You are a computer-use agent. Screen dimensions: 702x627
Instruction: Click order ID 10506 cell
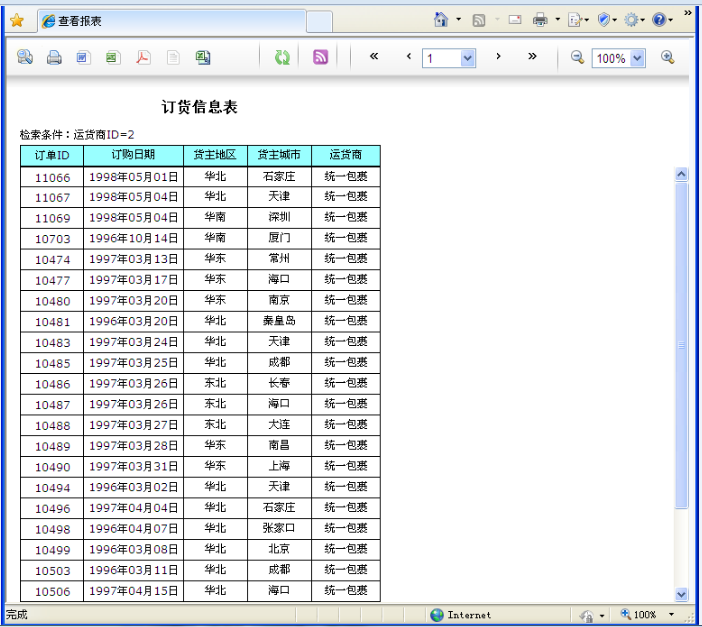coord(52,591)
